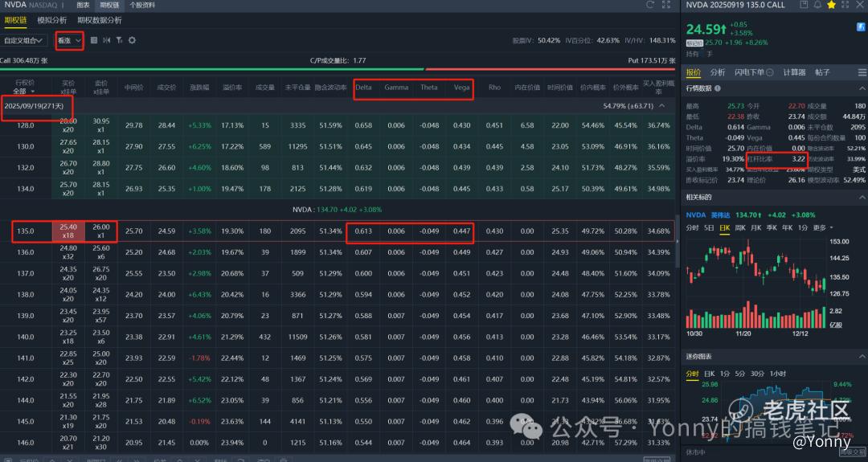Sort by the Gamma column header
This screenshot has height=462, width=868.
pyautogui.click(x=396, y=88)
